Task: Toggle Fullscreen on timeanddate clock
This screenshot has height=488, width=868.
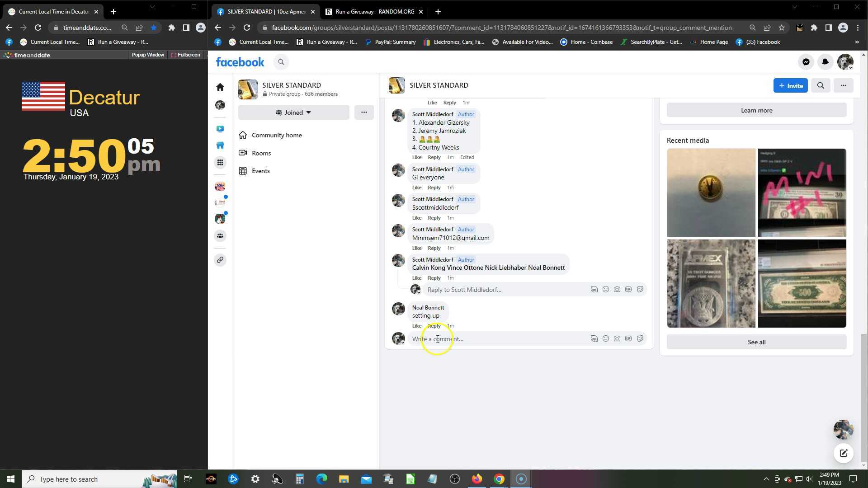Action: [x=186, y=55]
